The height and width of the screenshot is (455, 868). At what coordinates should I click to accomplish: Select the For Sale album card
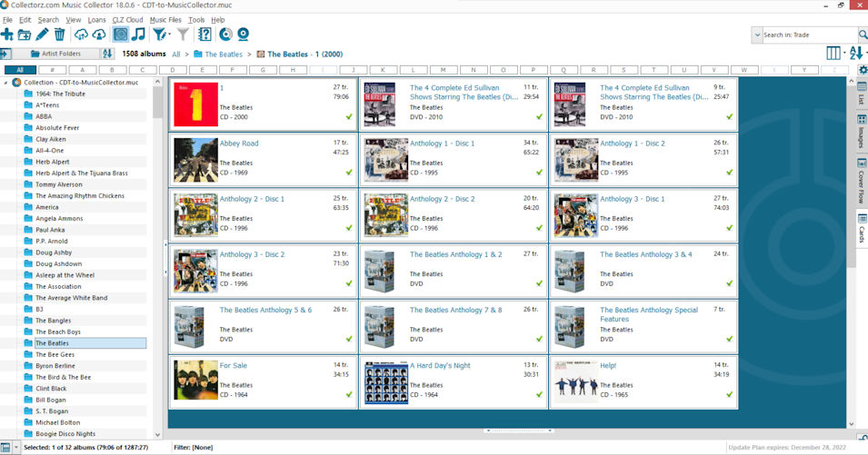263,382
